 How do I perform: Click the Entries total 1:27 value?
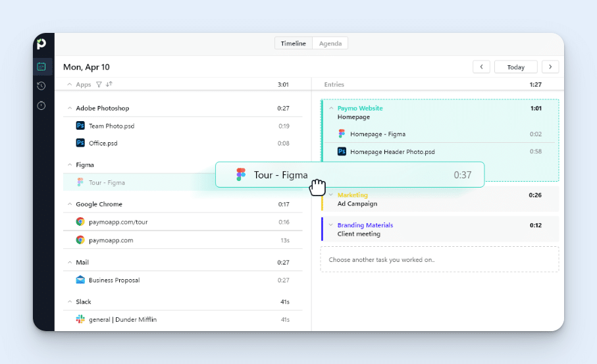pyautogui.click(x=535, y=84)
